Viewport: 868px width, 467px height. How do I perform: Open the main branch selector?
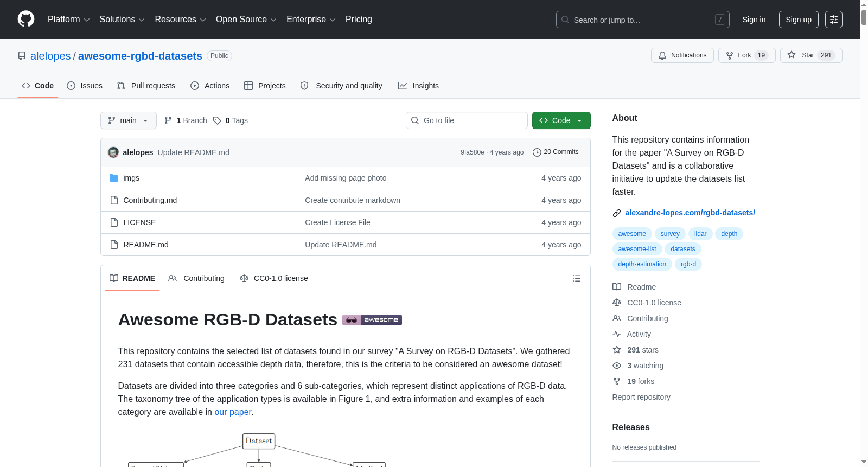point(129,120)
